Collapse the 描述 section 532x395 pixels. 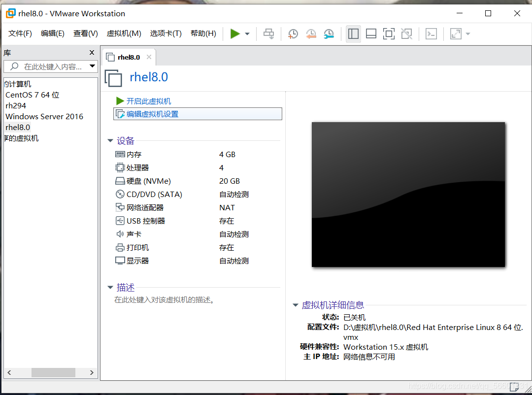click(x=110, y=288)
